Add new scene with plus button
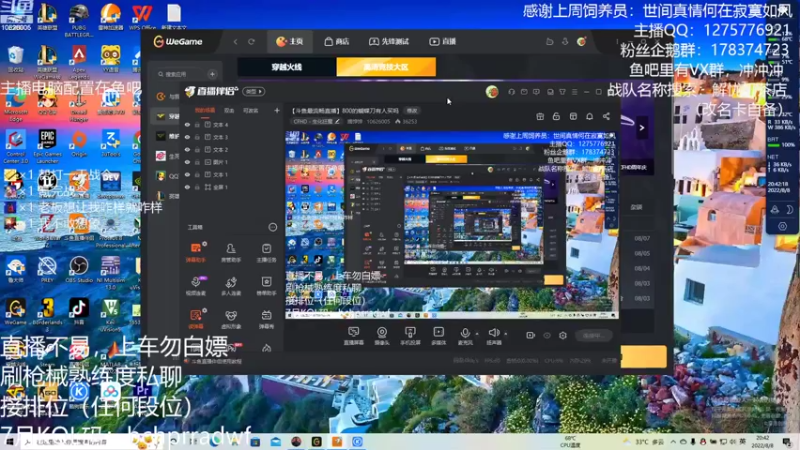This screenshot has height=450, width=800. point(277,110)
